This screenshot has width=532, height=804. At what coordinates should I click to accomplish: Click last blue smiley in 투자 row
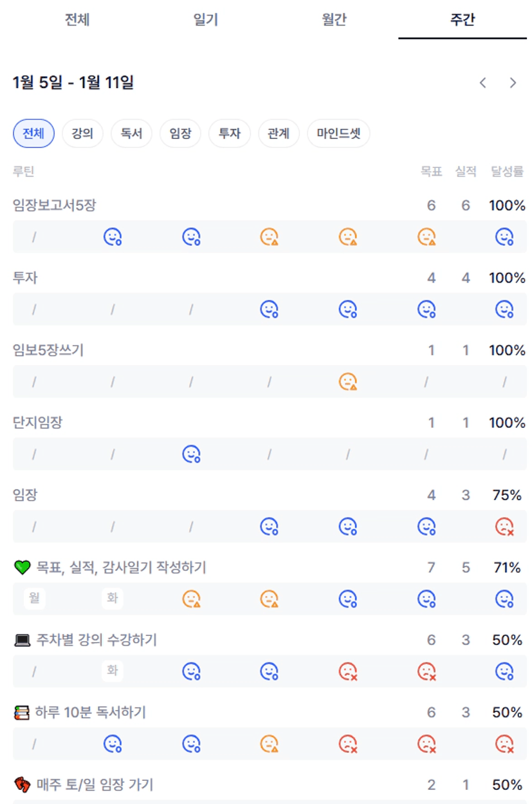(x=504, y=310)
